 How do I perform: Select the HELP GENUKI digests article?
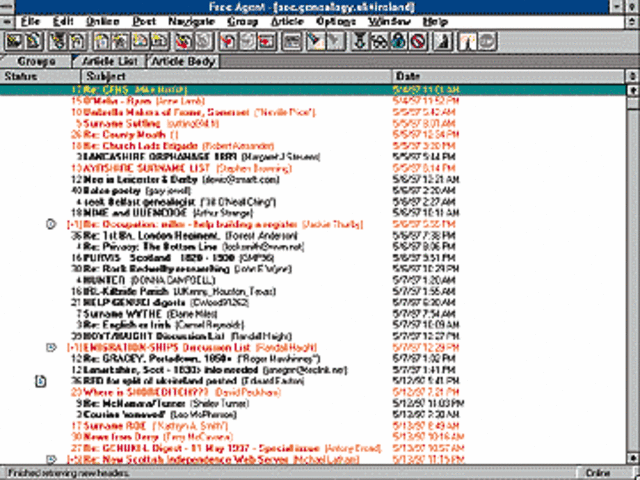click(313, 303)
